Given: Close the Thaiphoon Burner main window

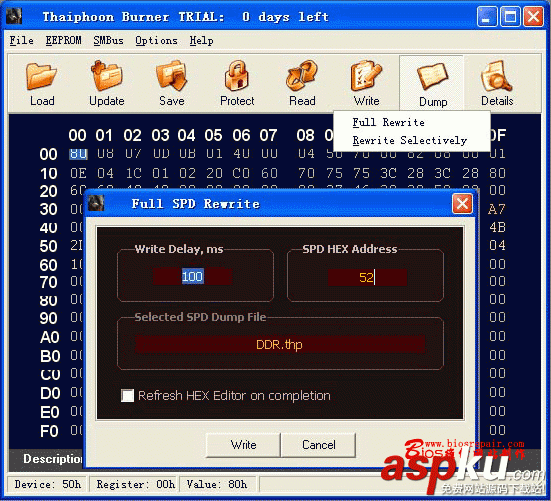Looking at the screenshot, I should click(533, 17).
